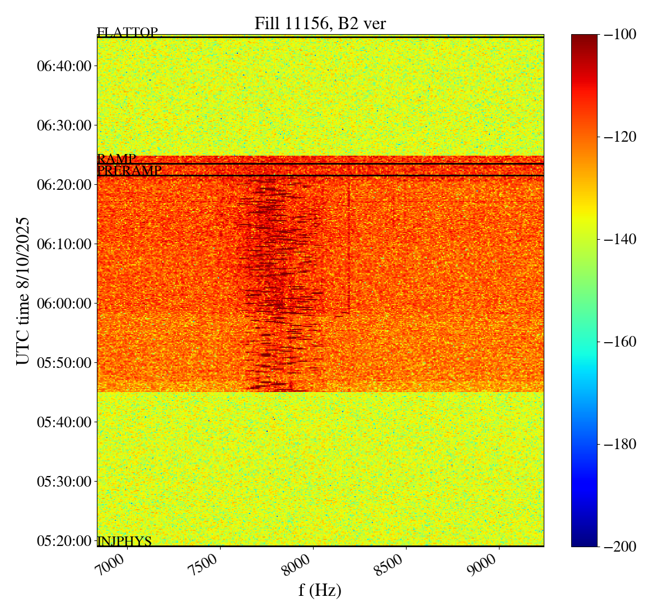Viewport: 672px width, 616px height.
Task: Click the INJPHYS marker label
Action: click(x=124, y=541)
